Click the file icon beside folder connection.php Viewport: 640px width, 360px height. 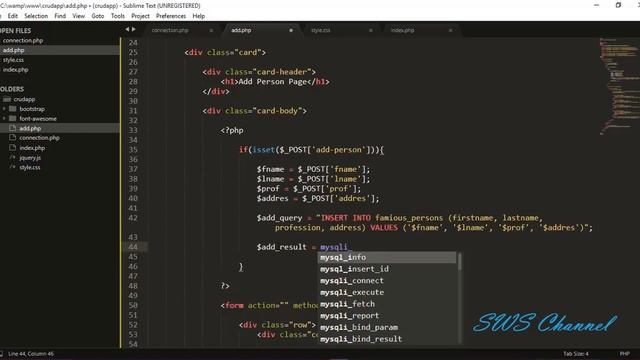[13, 138]
